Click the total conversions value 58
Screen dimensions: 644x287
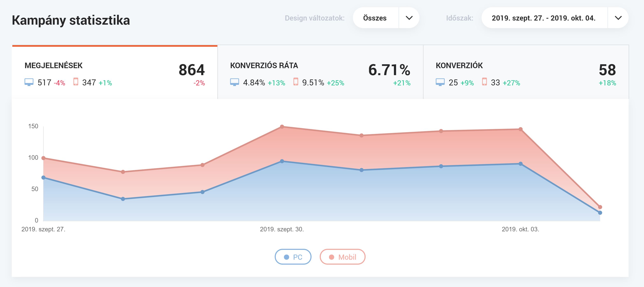coord(607,70)
